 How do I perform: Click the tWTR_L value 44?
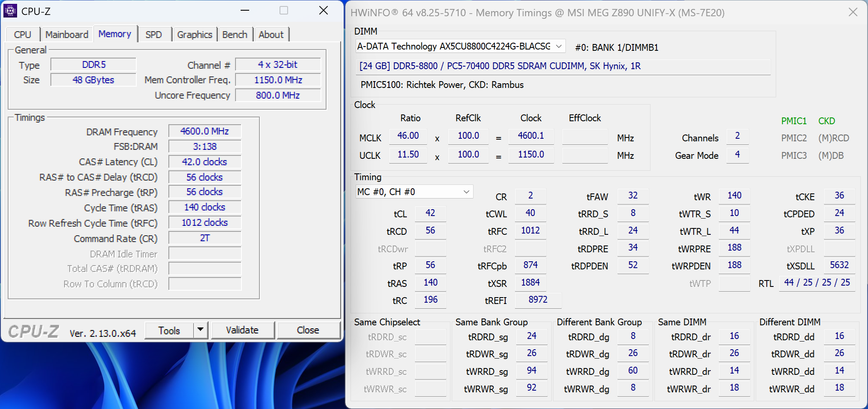pos(734,231)
